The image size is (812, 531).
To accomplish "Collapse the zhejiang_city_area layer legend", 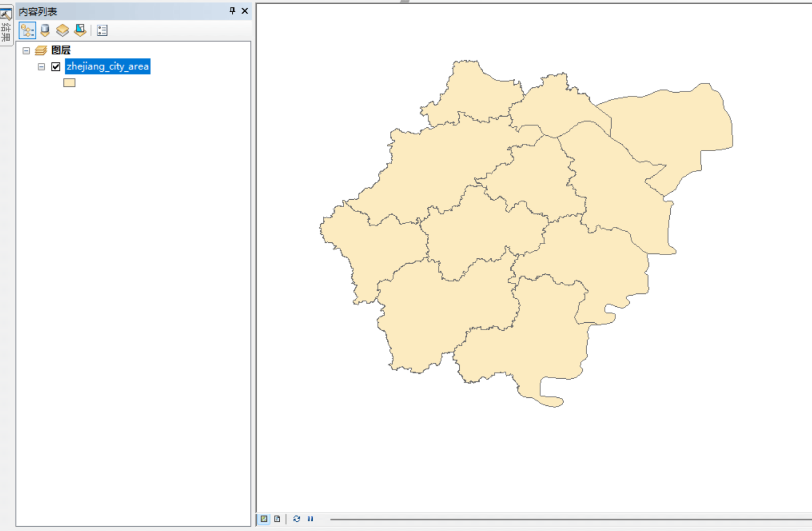I will (x=41, y=67).
